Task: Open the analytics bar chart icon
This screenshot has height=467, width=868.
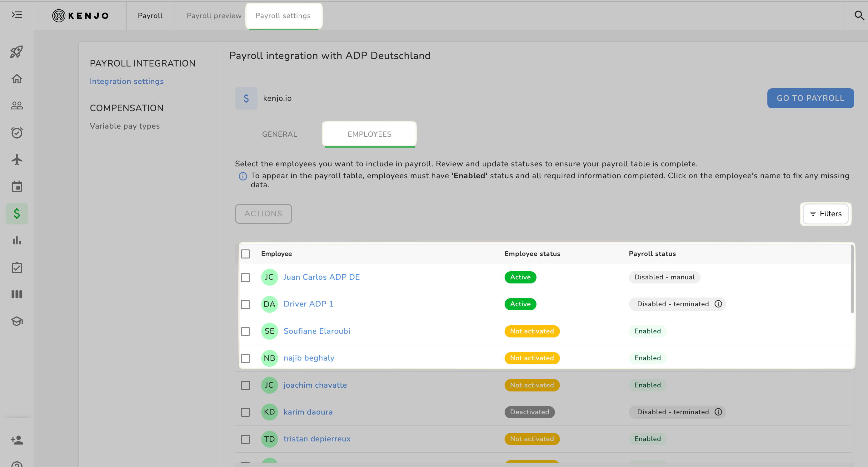Action: [x=17, y=240]
